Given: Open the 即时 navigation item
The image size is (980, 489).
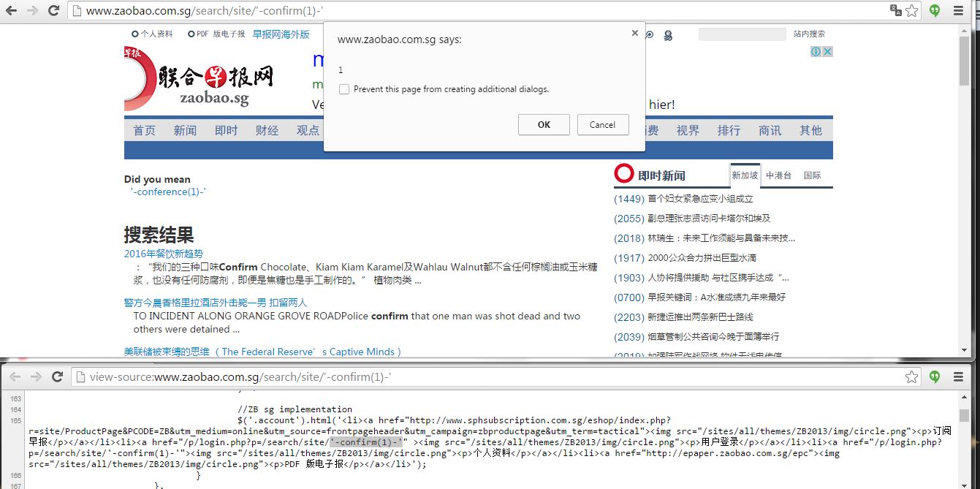Looking at the screenshot, I should [x=227, y=130].
